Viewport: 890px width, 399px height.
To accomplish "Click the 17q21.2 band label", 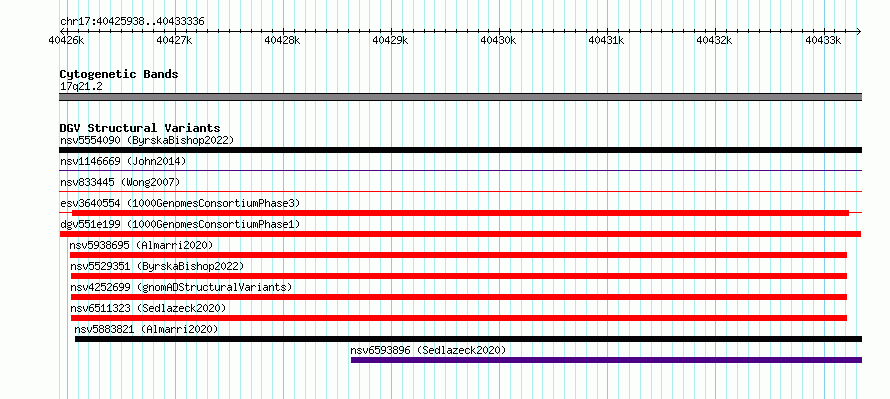I will click(x=81, y=87).
